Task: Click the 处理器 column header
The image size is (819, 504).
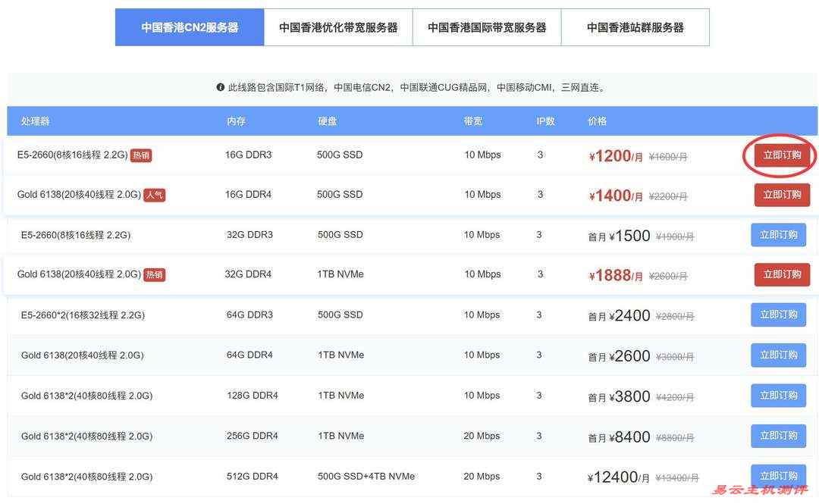Action: (36, 121)
